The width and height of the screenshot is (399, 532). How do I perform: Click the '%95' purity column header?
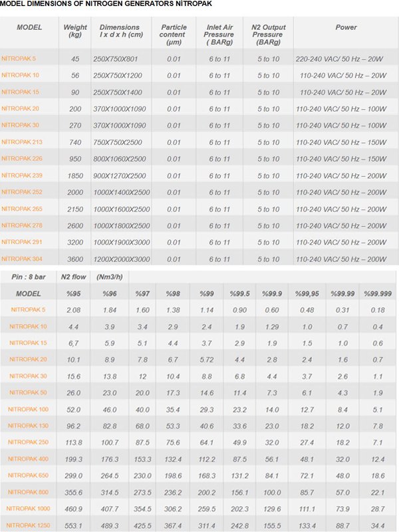click(74, 293)
